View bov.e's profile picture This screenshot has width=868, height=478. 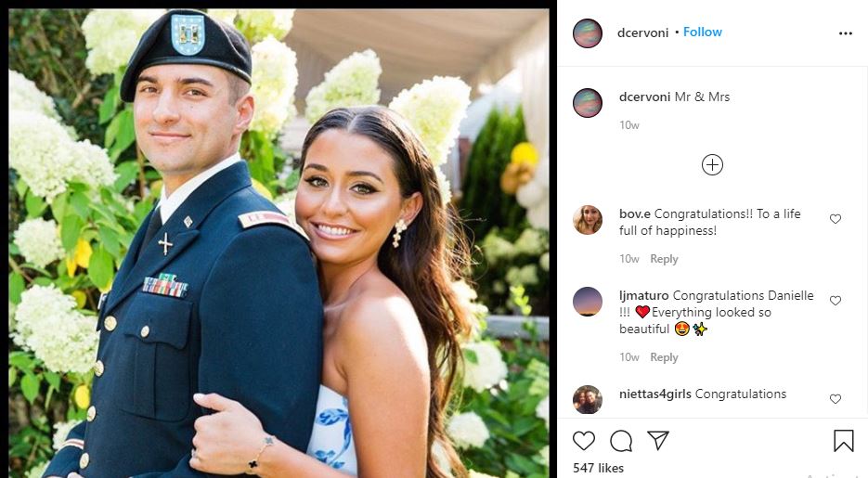click(x=588, y=220)
